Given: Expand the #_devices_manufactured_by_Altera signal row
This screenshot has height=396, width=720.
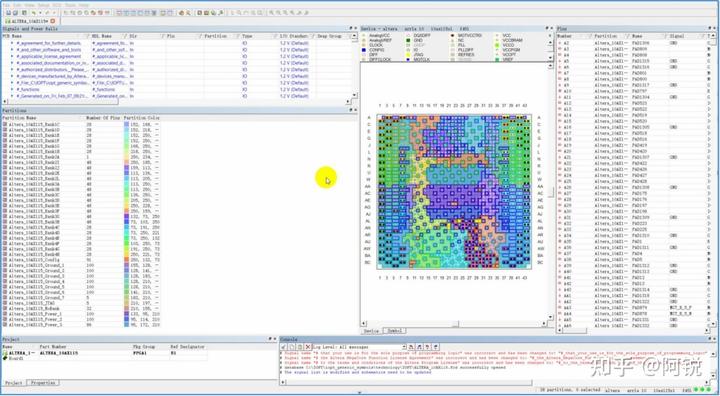Looking at the screenshot, I should 12,76.
